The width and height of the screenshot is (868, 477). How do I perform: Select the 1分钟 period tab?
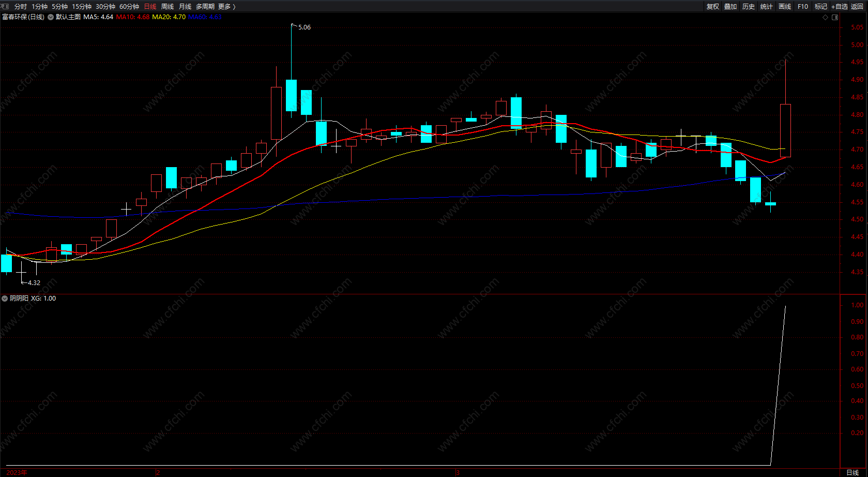[39, 7]
